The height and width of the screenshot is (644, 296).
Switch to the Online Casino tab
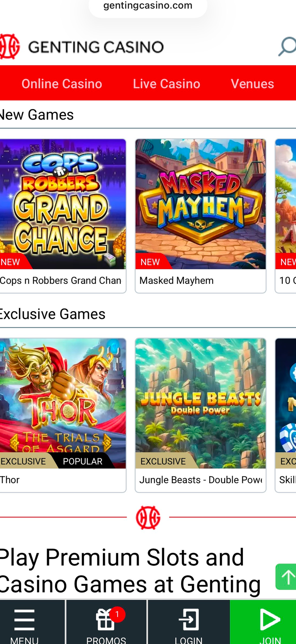point(62,84)
